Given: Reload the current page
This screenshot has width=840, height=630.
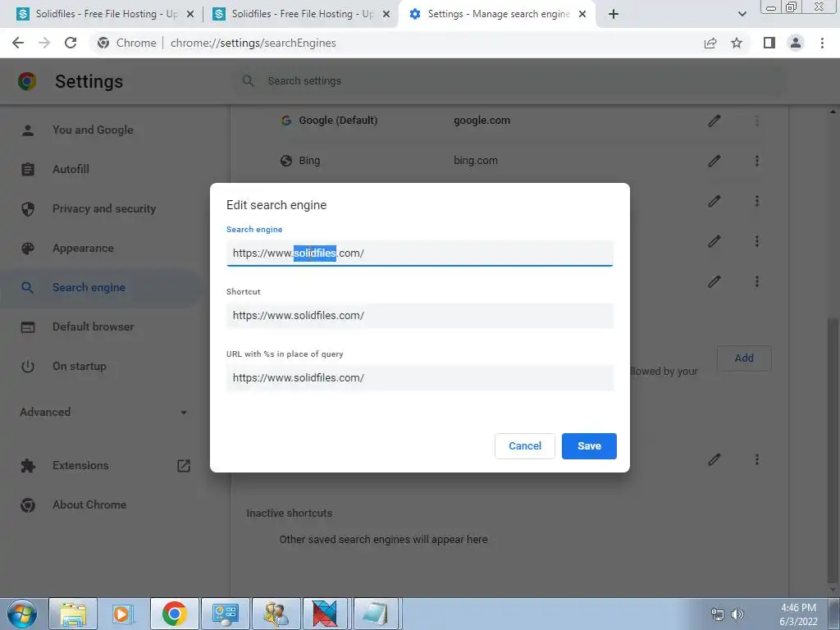Looking at the screenshot, I should point(71,43).
